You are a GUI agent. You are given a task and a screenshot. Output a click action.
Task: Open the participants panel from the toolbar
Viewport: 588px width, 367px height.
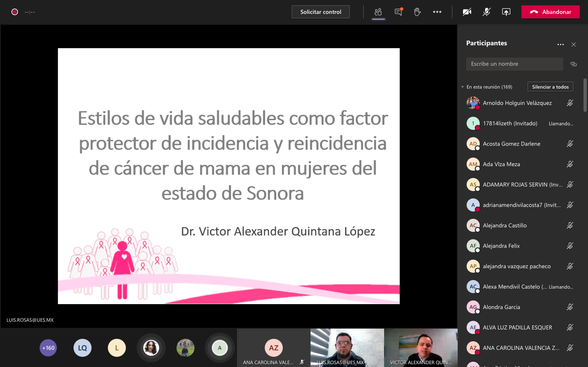point(378,12)
